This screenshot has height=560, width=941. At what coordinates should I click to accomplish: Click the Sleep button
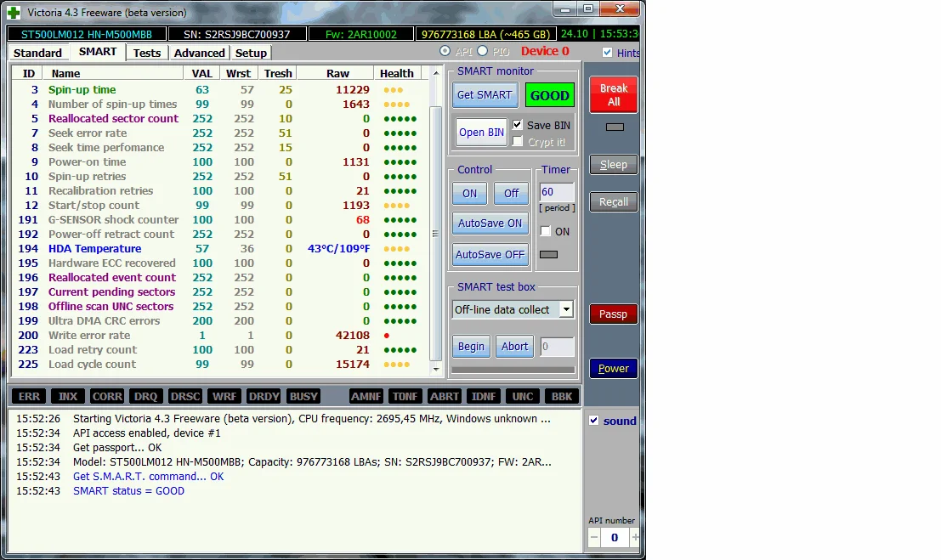[x=614, y=165]
